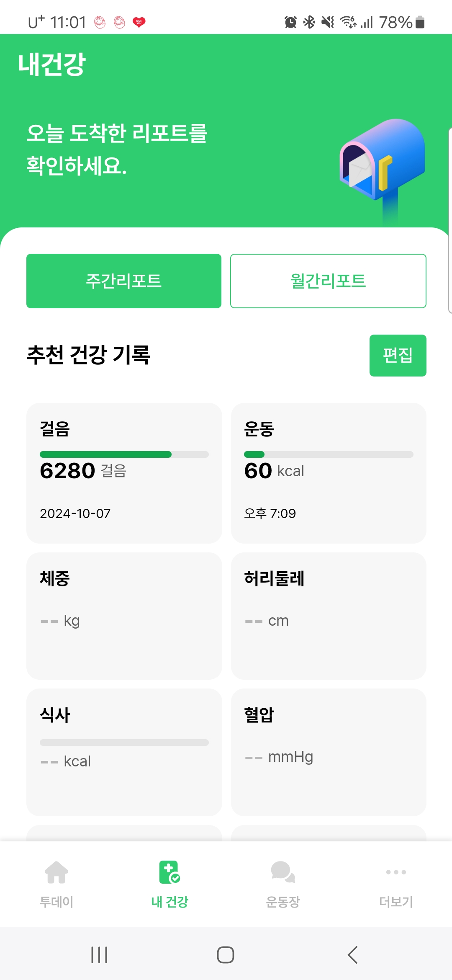Click the 운동 calorie progress bar
Image resolution: width=452 pixels, height=980 pixels.
click(x=329, y=454)
